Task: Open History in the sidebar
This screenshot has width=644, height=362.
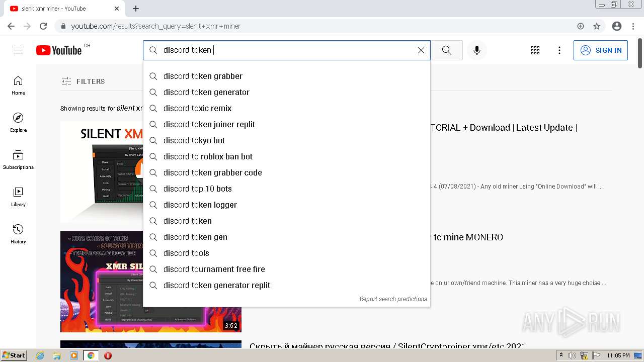Action: [x=18, y=234]
